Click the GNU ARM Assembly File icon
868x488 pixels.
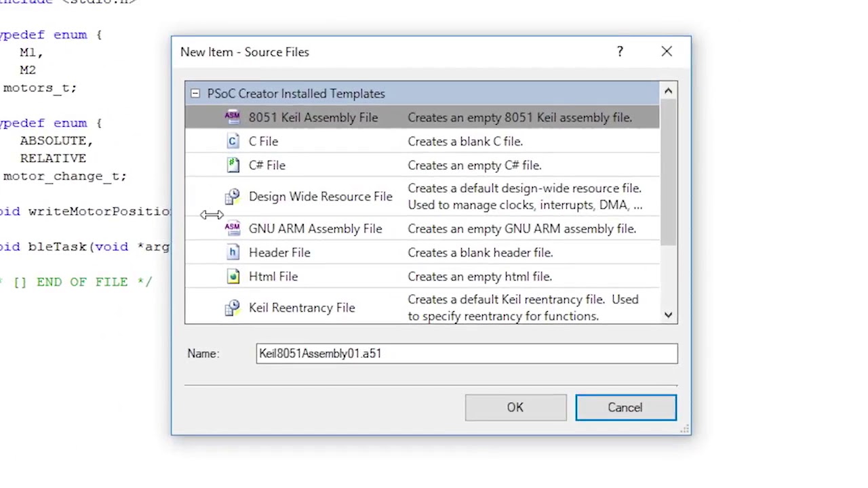coord(233,228)
